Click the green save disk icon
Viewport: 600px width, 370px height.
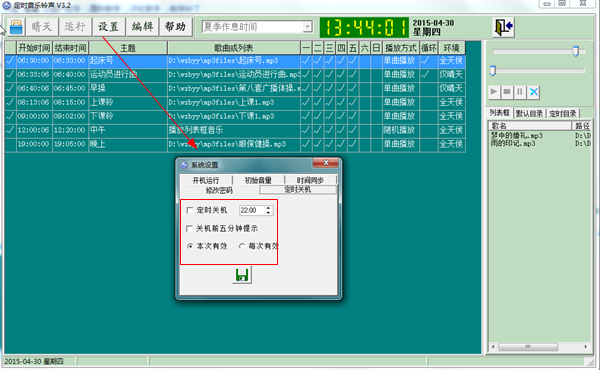(242, 275)
